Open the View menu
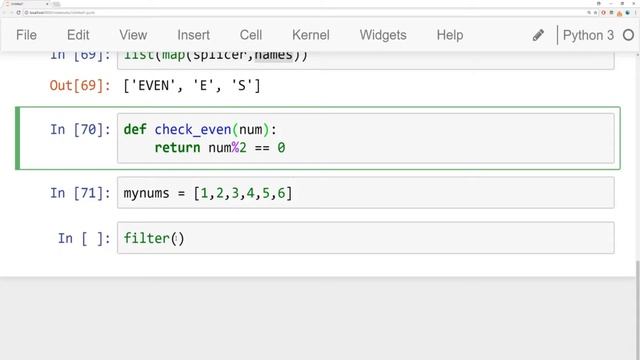Image resolution: width=640 pixels, height=360 pixels. click(133, 35)
